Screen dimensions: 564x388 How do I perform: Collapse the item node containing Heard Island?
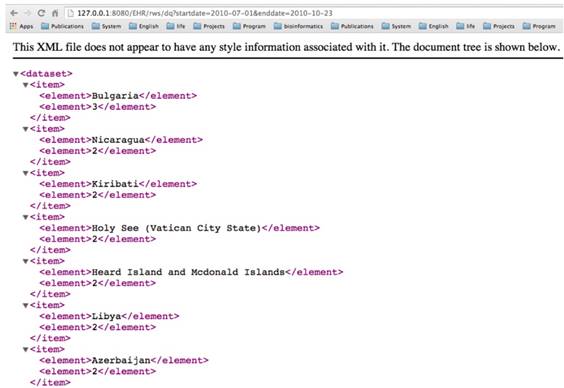click(x=26, y=261)
